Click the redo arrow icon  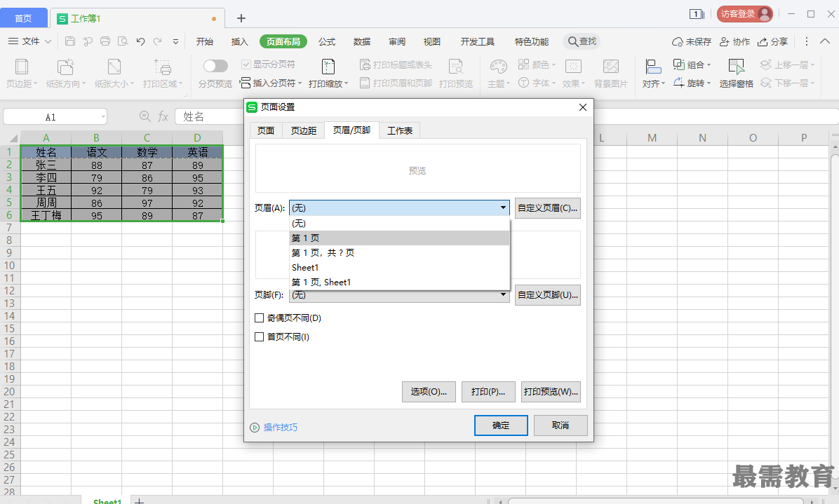coord(158,41)
